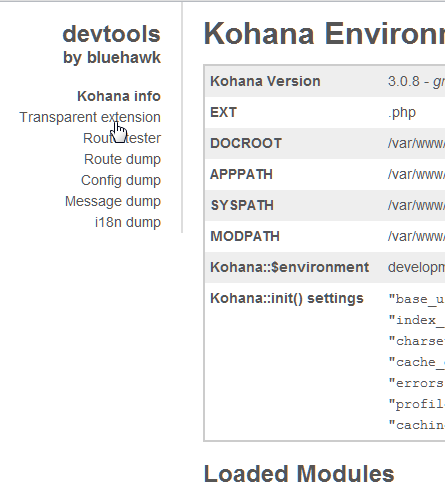Click the SYSPATH row label
This screenshot has width=445, height=487.
(x=242, y=205)
